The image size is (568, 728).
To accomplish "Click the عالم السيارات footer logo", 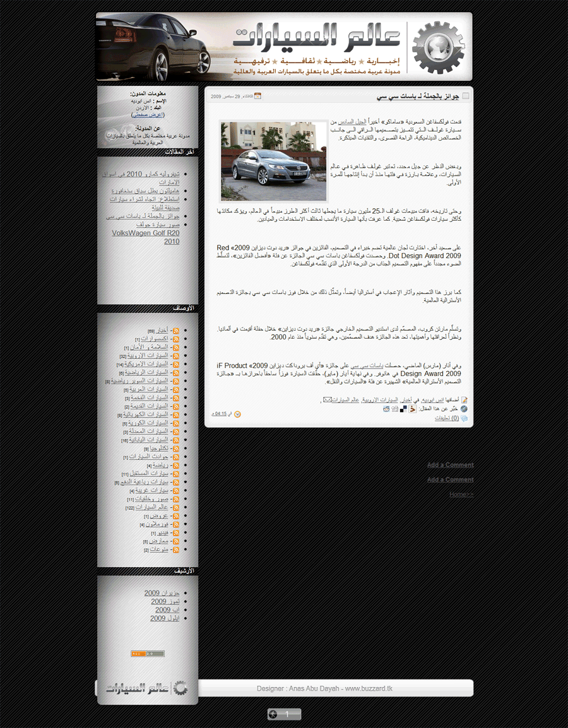I will (147, 688).
